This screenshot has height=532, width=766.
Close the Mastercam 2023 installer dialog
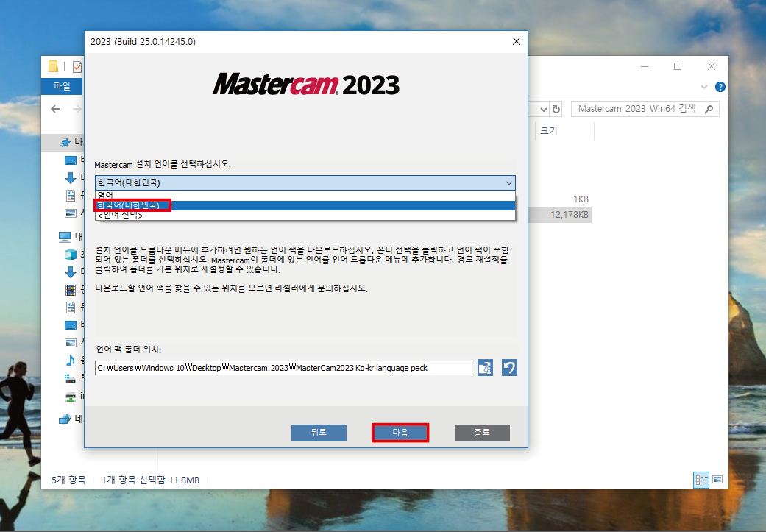[x=517, y=41]
